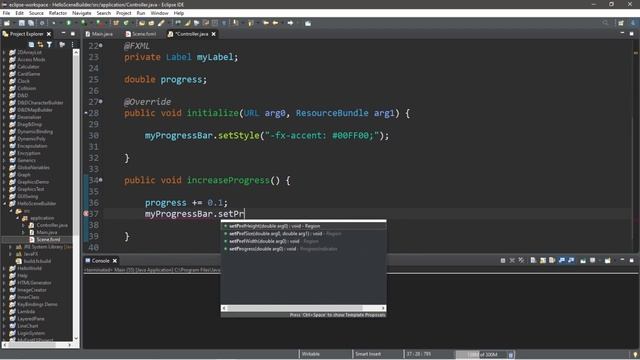
Task: Click the pencil-shaped toolbar icon
Action: (161, 23)
